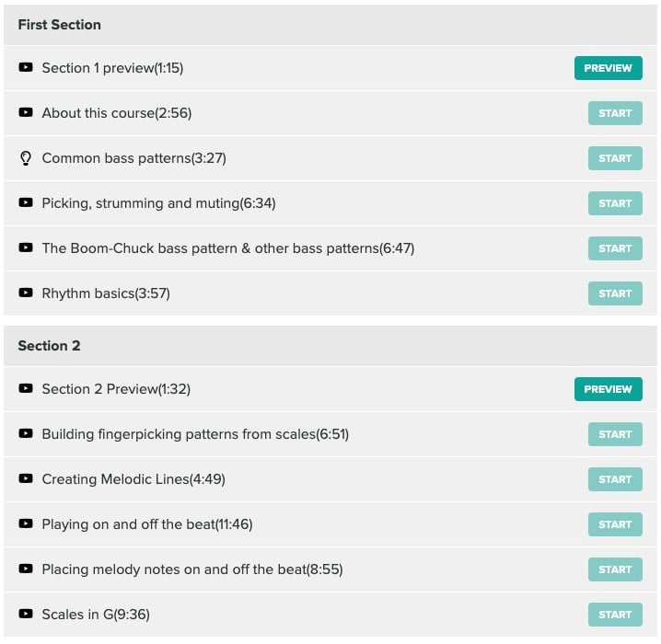Image resolution: width=661 pixels, height=644 pixels.
Task: Click the video icon next to About this course
Action: (26, 112)
